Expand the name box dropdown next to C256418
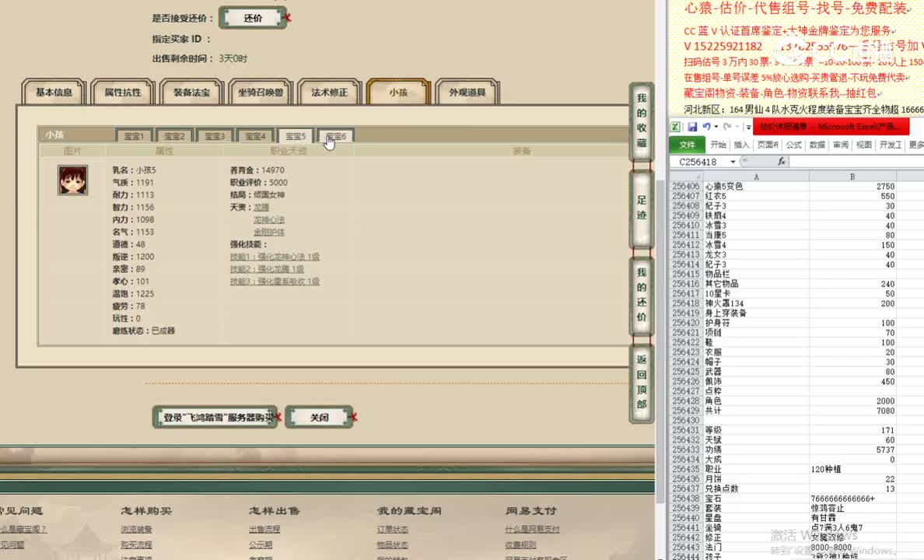 click(x=733, y=162)
